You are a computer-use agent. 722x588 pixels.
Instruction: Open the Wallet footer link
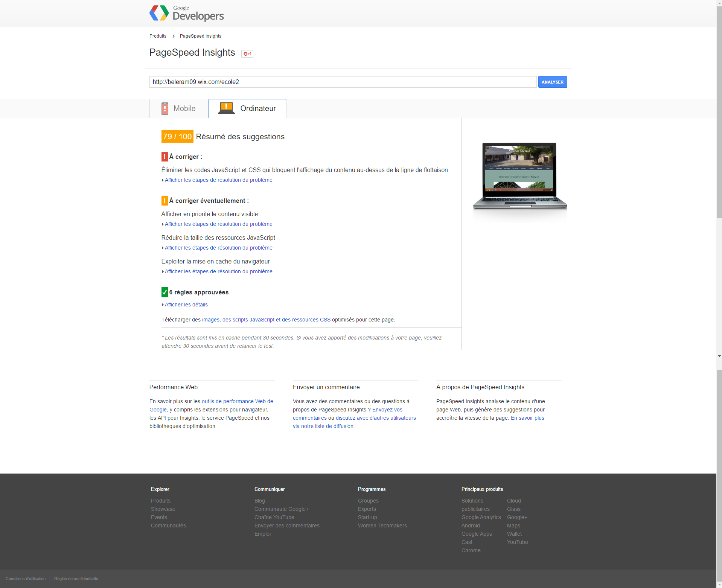click(514, 534)
